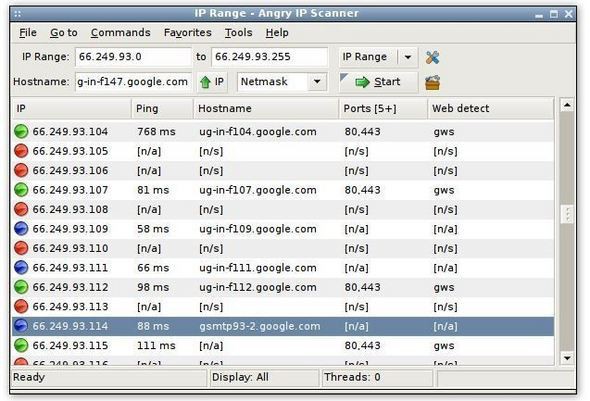The width and height of the screenshot is (590, 401).
Task: Select IP address 66.249.93.115
Action: [x=70, y=346]
